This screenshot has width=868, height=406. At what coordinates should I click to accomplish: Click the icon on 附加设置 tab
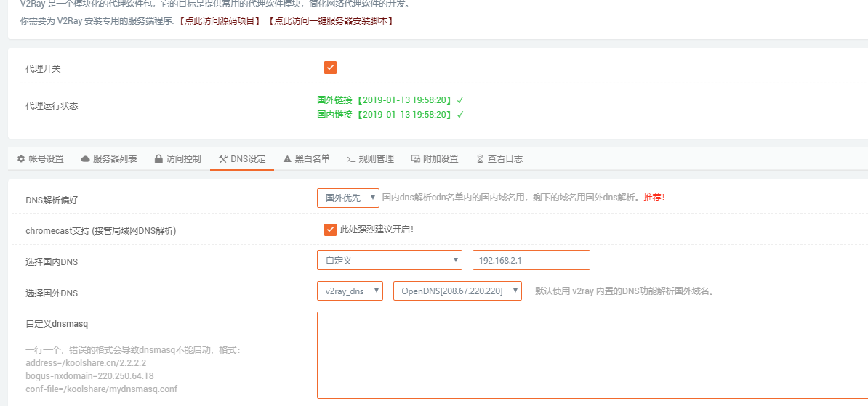pos(415,159)
